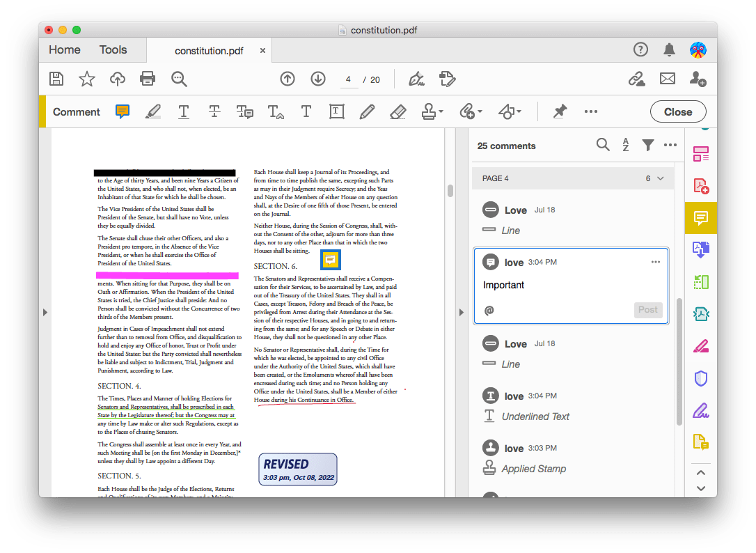Filter comments with the funnel icon
756x553 pixels.
(x=647, y=145)
